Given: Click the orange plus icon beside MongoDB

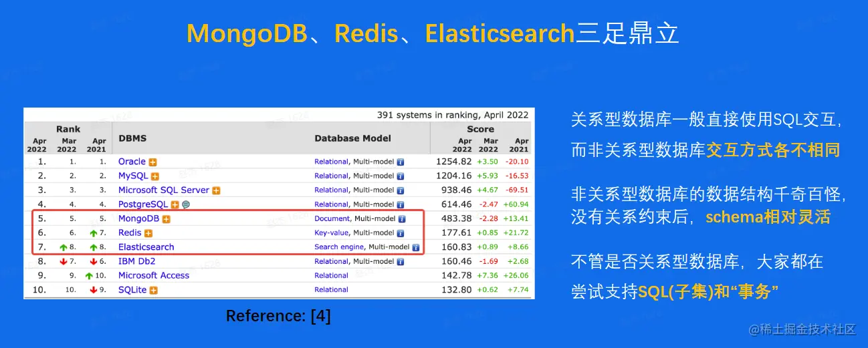Looking at the screenshot, I should coord(167,219).
